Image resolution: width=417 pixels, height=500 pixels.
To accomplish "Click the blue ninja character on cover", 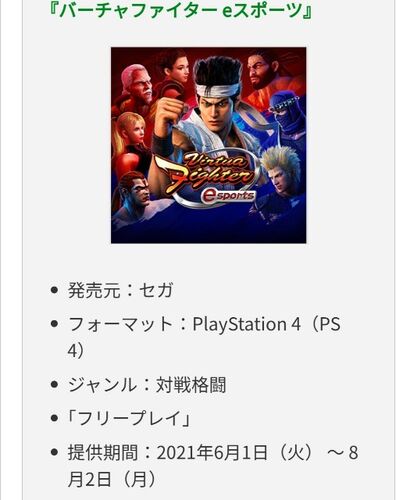I will tap(287, 117).
